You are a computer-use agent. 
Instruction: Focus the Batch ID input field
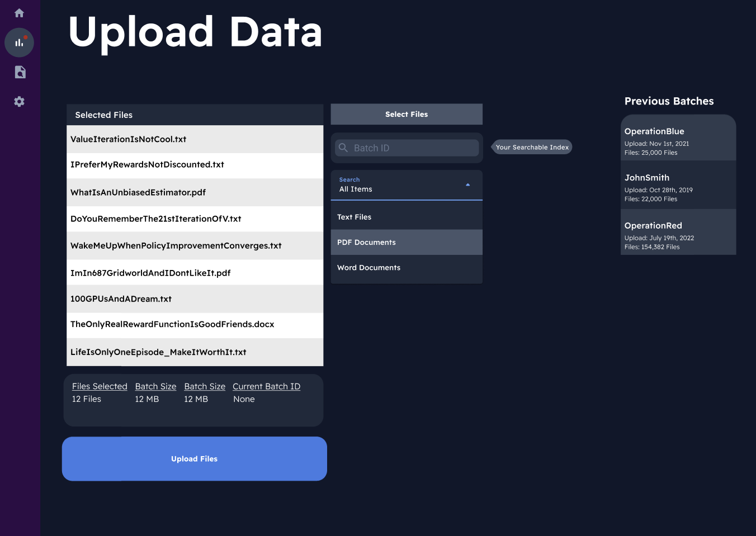click(407, 148)
